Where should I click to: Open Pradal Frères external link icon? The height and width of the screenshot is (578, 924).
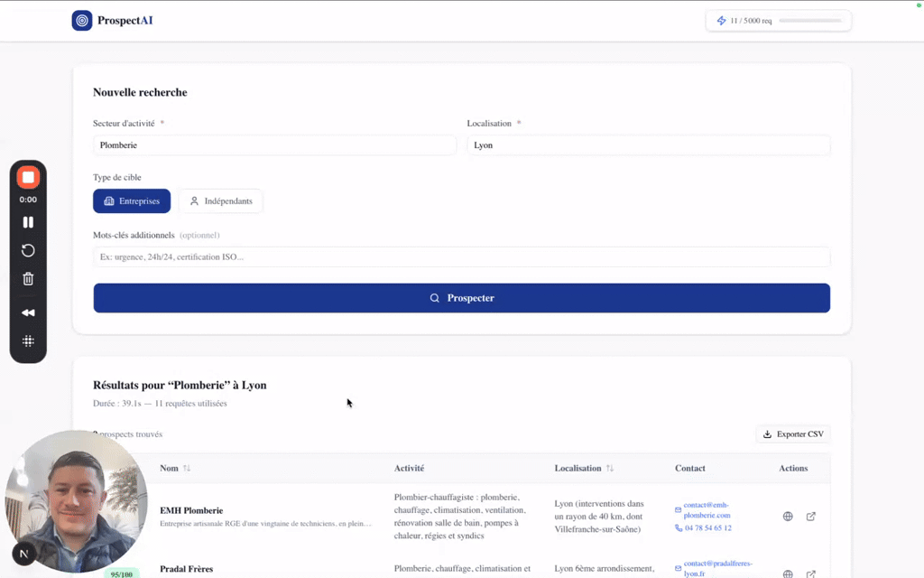point(811,573)
